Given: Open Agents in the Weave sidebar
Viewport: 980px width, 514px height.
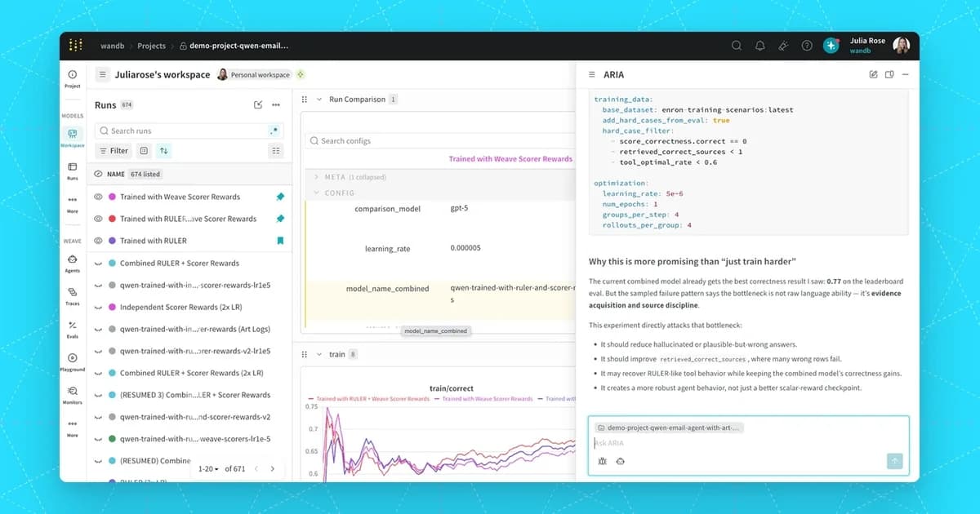Looking at the screenshot, I should (x=73, y=263).
